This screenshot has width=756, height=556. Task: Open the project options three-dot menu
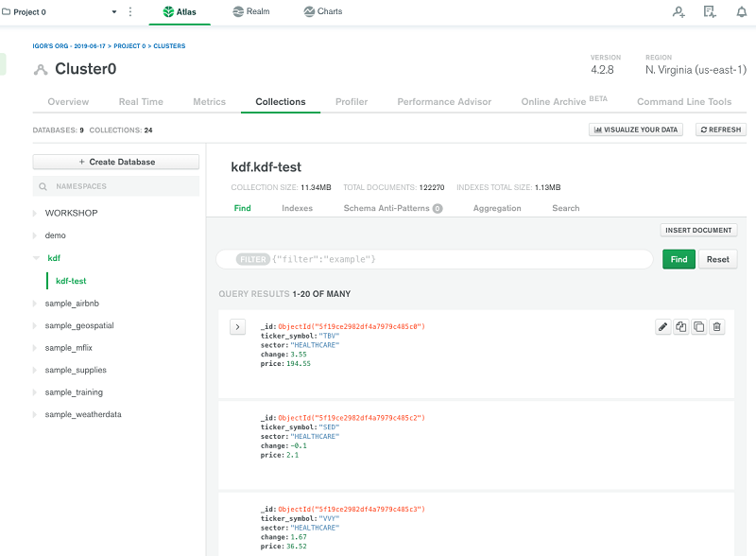click(130, 12)
